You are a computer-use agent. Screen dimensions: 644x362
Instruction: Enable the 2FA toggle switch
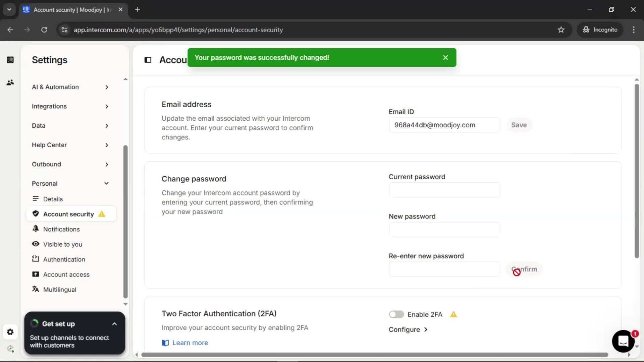[x=396, y=314]
